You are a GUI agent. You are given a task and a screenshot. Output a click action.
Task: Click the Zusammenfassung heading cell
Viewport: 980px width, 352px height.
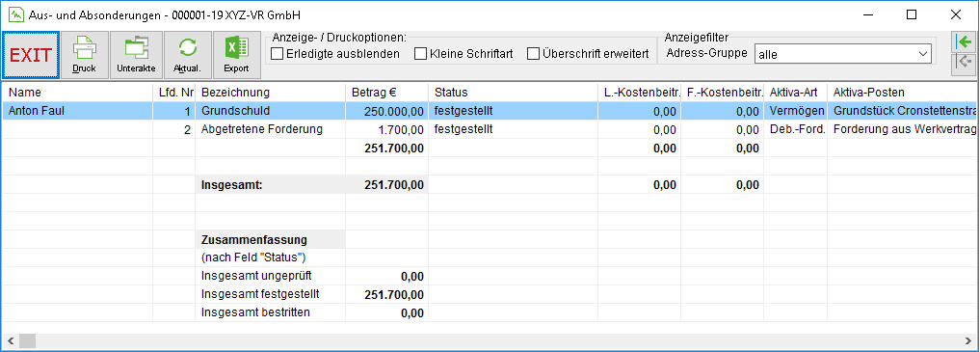(x=271, y=239)
